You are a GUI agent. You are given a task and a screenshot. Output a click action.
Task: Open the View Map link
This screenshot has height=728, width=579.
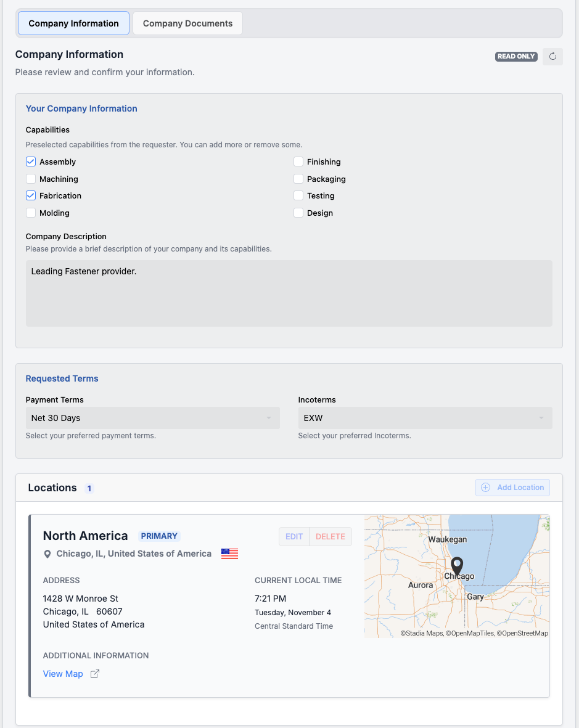tap(62, 673)
